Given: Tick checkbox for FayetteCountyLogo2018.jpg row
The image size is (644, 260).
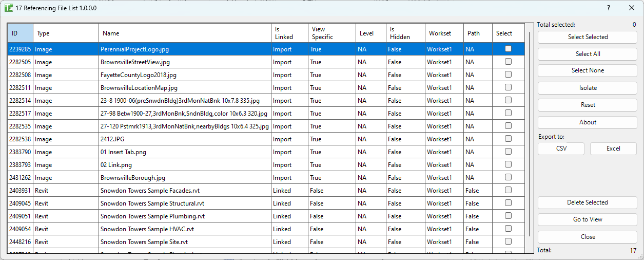Looking at the screenshot, I should tap(508, 75).
